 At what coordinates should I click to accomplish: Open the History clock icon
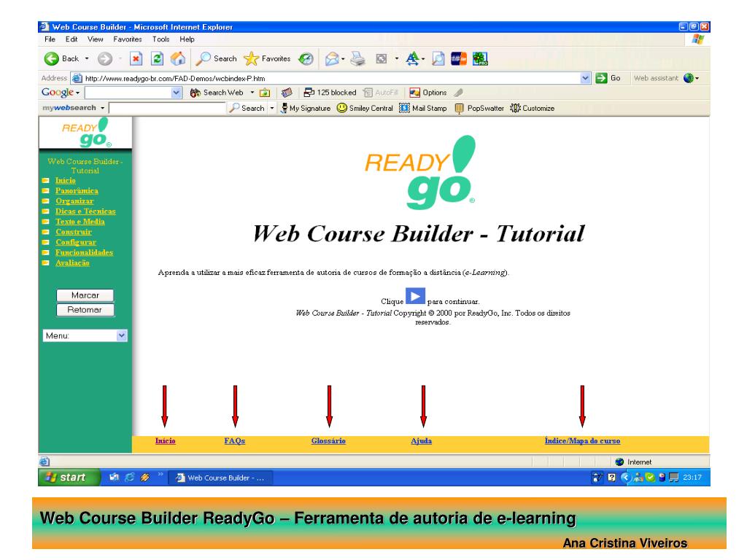tap(306, 58)
